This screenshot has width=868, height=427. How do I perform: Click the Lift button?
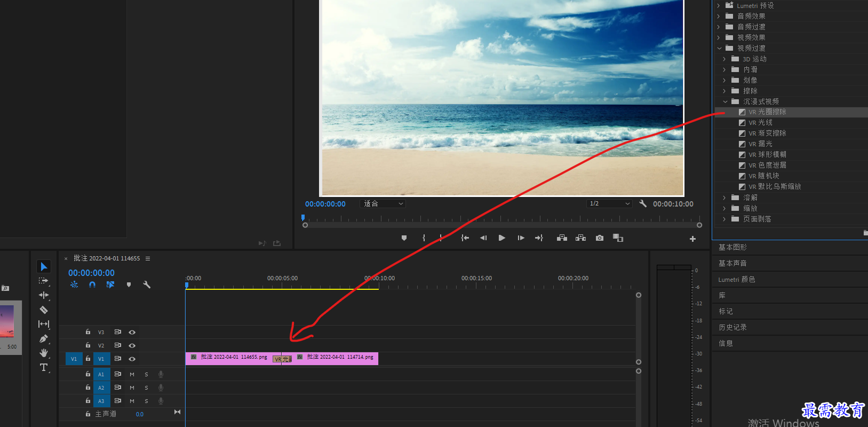562,238
